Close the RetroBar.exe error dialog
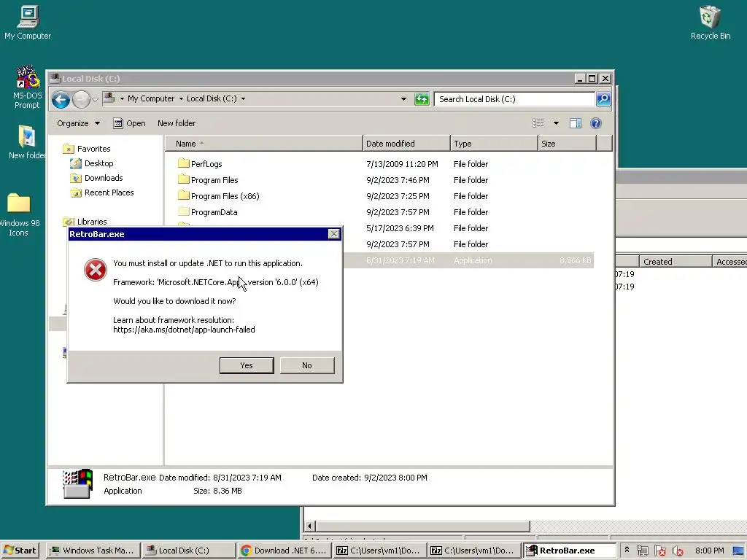The image size is (747, 560). click(x=334, y=234)
